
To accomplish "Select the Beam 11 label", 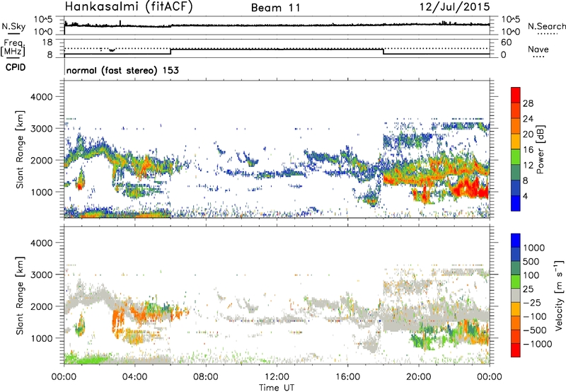I will point(276,8).
